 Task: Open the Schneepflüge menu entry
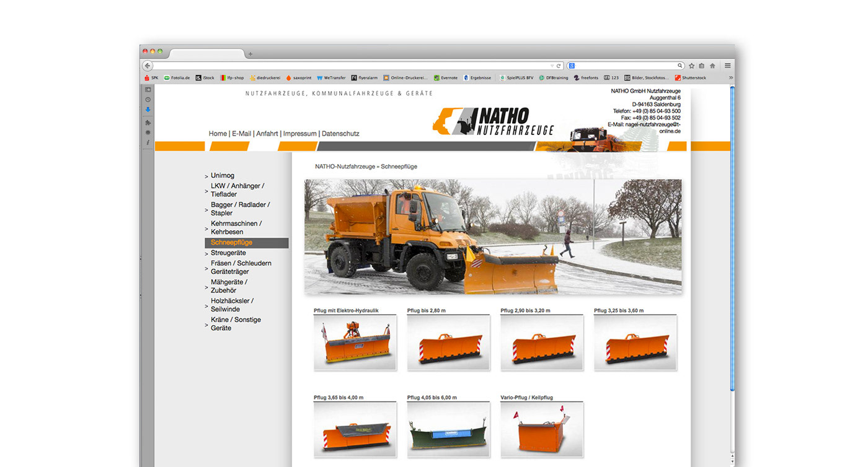[x=231, y=243]
